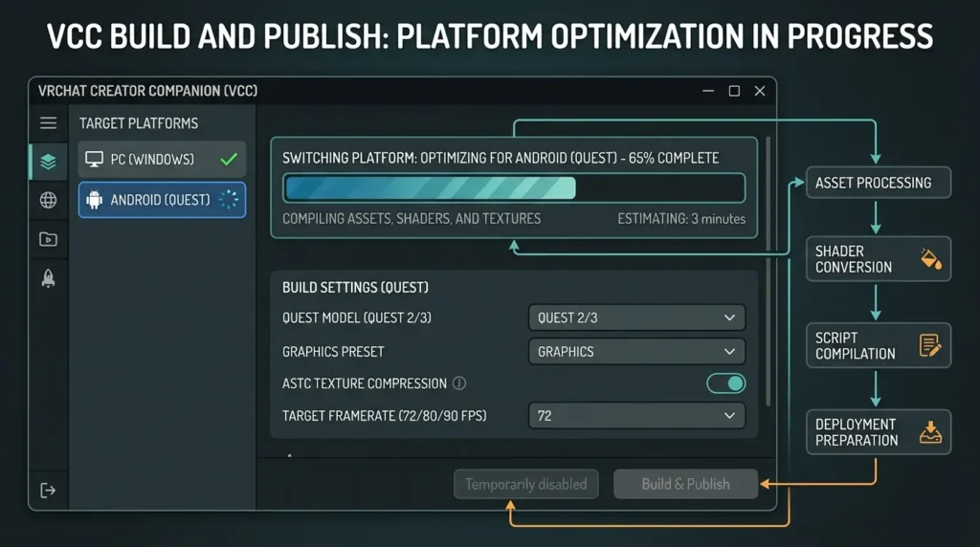Open the Target Framerate dropdown showing 72
Image resolution: width=980 pixels, height=547 pixels.
[636, 416]
